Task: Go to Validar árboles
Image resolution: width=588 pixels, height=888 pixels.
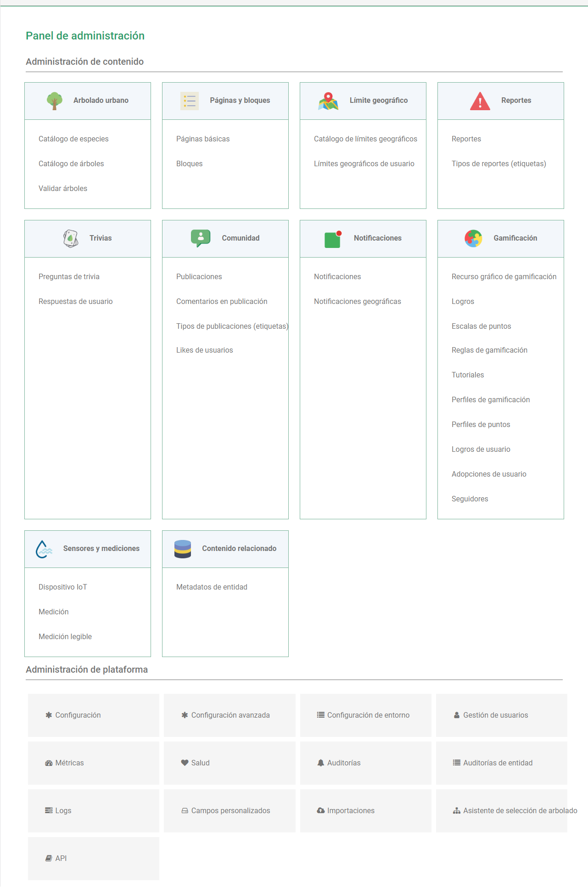Action: (63, 188)
